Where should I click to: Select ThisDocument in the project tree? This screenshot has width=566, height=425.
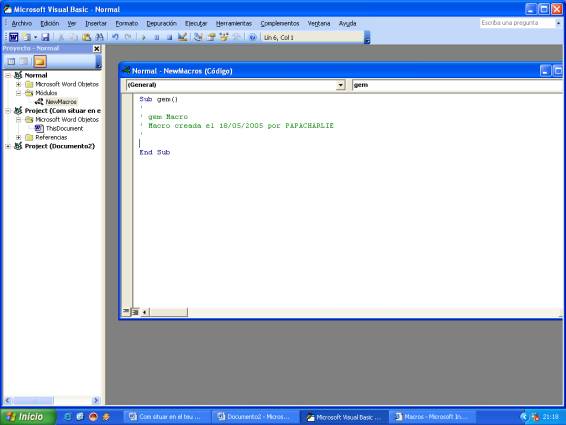(x=64, y=129)
